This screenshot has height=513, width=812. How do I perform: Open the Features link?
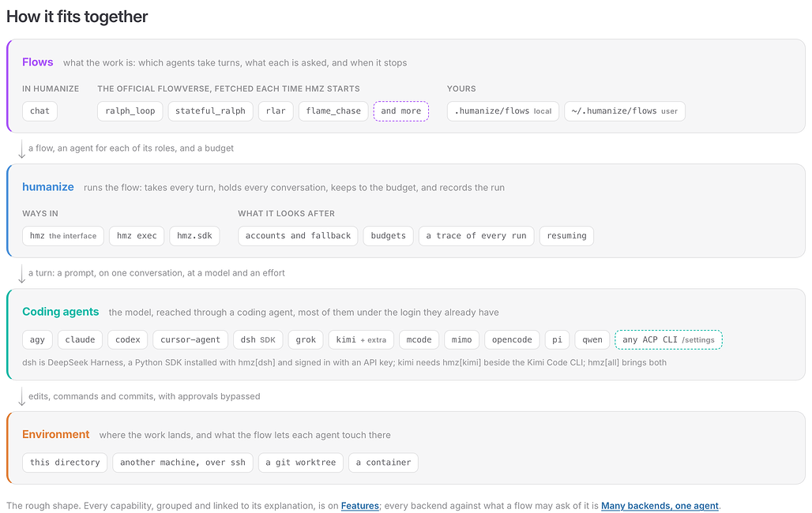tap(360, 506)
